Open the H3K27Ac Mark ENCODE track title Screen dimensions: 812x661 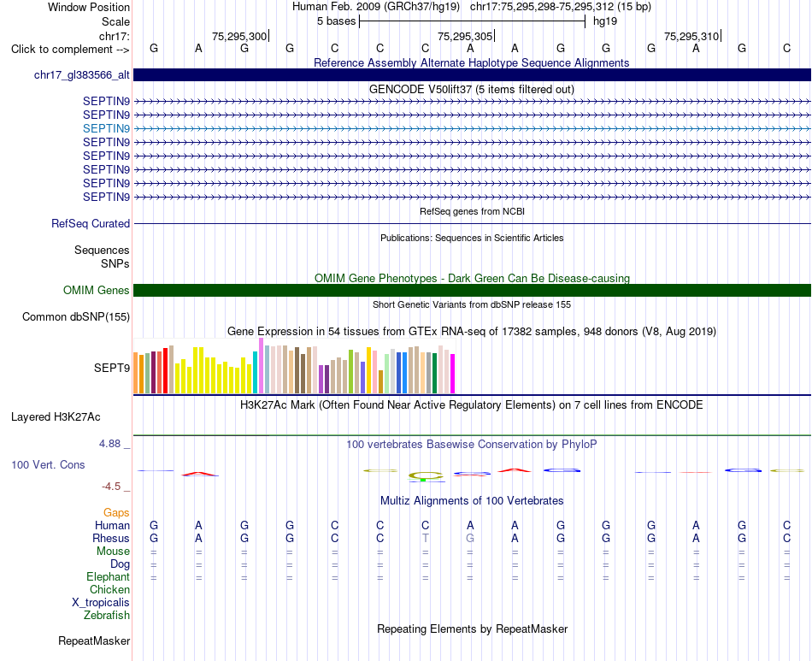(471, 404)
